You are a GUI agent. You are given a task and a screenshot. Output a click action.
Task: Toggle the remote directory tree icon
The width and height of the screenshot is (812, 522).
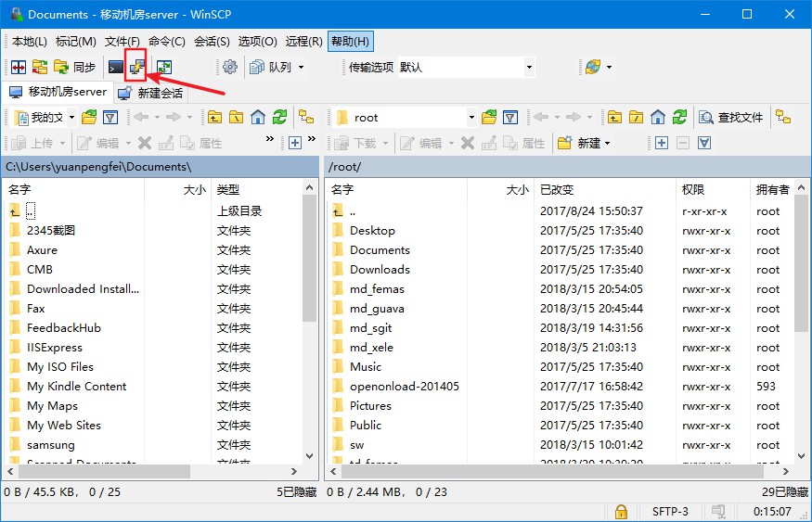(x=783, y=118)
